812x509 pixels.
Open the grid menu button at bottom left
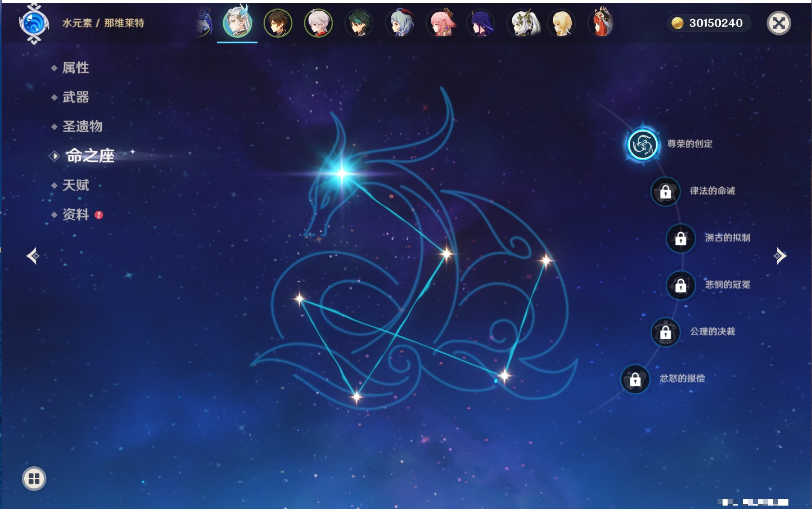34,479
